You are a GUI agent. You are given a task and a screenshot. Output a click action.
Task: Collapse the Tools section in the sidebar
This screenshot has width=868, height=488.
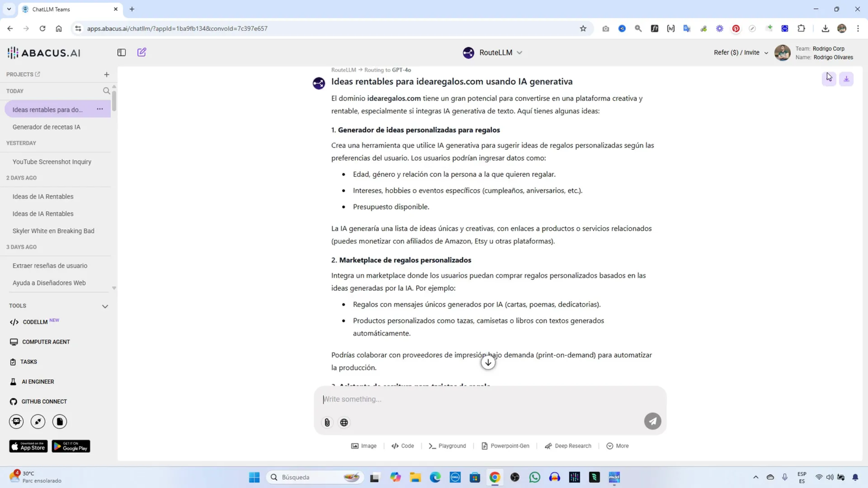[x=105, y=306]
